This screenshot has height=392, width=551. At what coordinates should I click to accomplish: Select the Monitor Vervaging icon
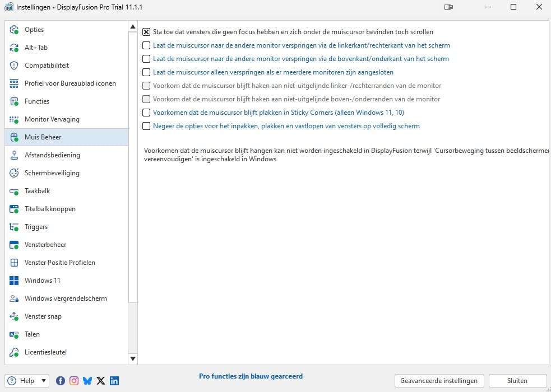14,119
